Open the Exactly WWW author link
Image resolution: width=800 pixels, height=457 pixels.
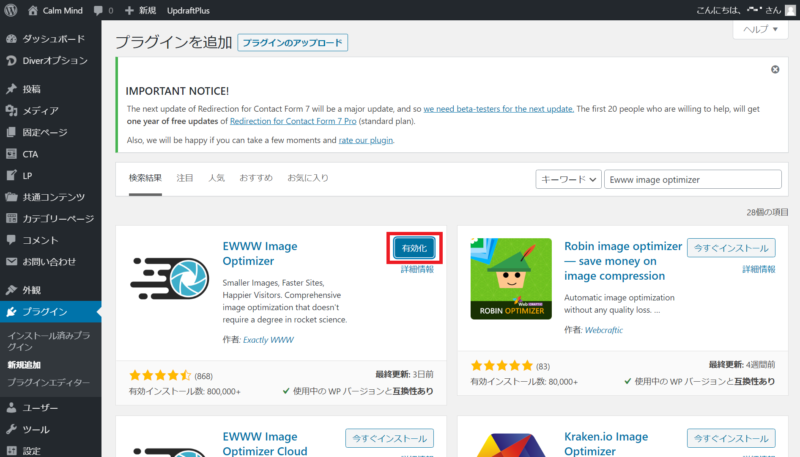[x=268, y=340]
